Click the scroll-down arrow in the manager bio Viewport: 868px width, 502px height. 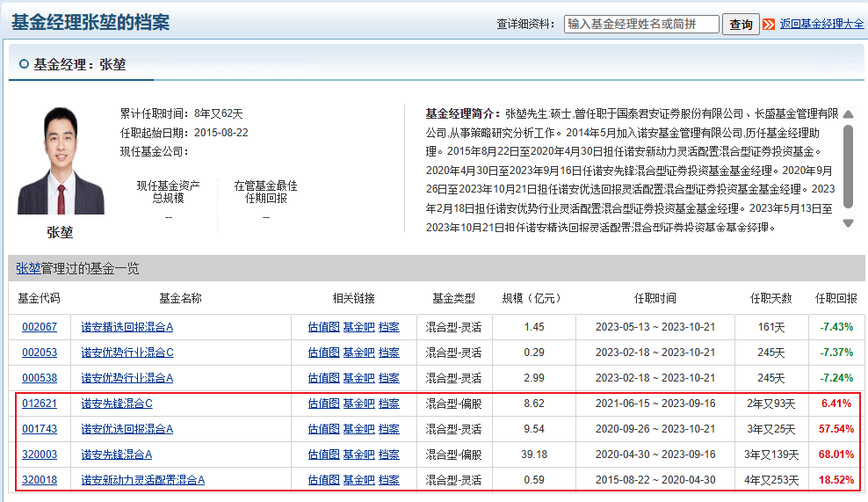click(x=848, y=223)
